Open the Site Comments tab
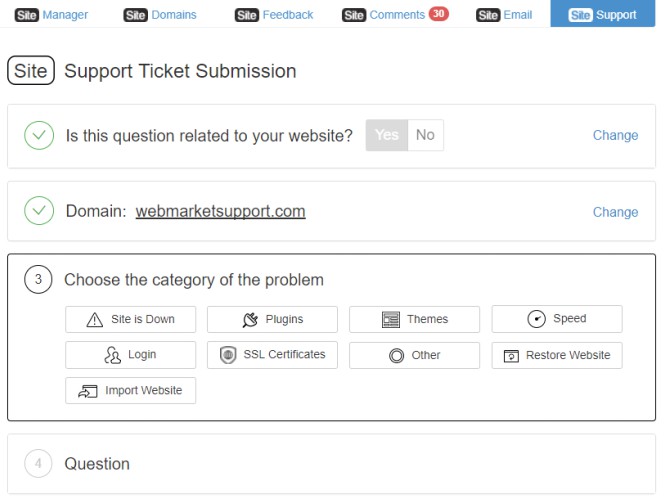666x504 pixels. point(395,14)
